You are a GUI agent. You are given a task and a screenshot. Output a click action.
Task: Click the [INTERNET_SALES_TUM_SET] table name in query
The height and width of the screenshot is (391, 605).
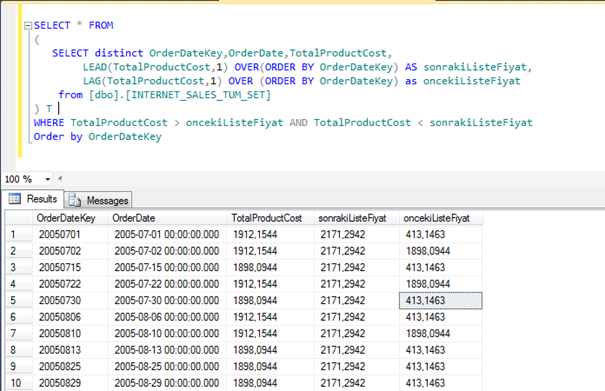[x=198, y=95]
